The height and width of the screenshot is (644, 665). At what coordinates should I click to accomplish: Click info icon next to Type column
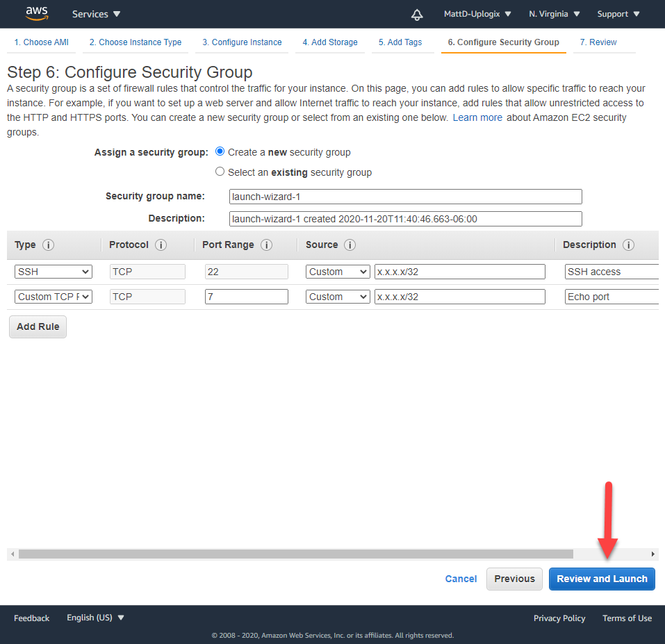(48, 245)
